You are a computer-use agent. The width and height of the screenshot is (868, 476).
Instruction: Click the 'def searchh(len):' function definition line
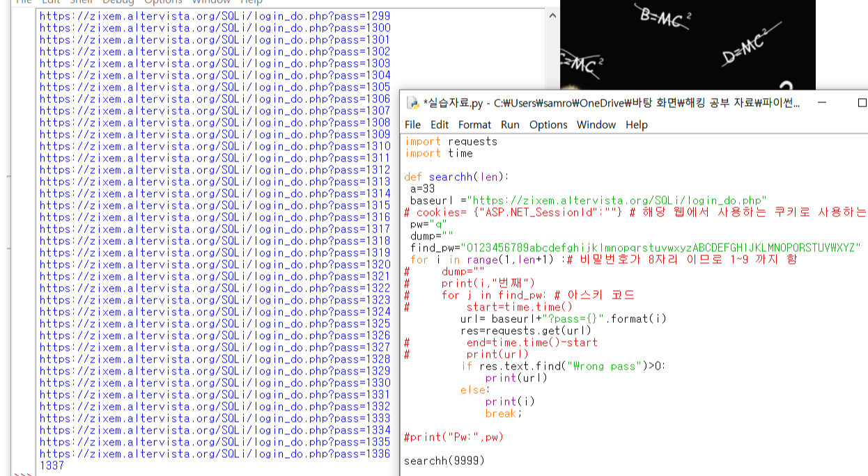457,177
